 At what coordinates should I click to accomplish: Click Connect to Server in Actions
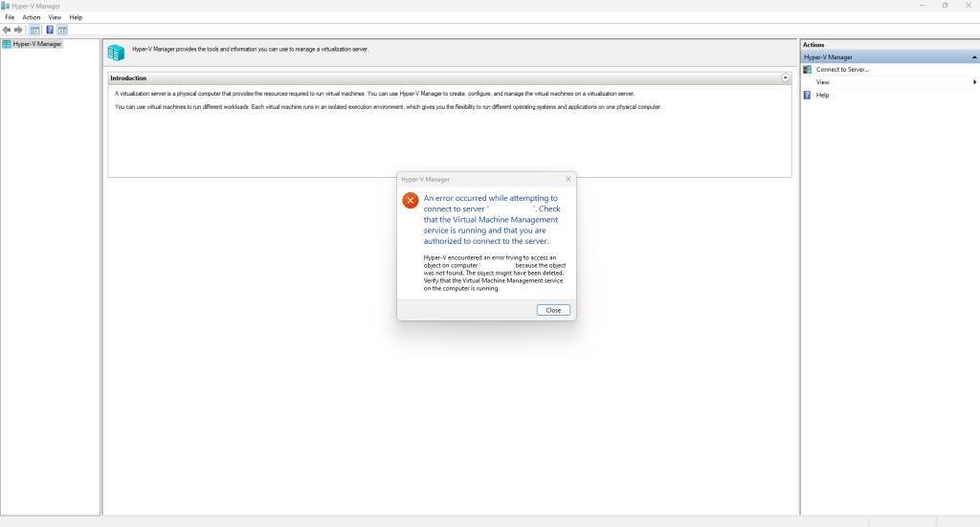pos(842,69)
